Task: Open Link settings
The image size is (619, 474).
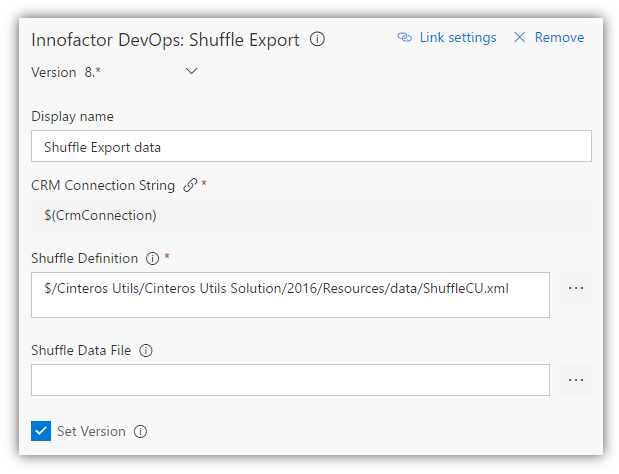Action: point(458,37)
